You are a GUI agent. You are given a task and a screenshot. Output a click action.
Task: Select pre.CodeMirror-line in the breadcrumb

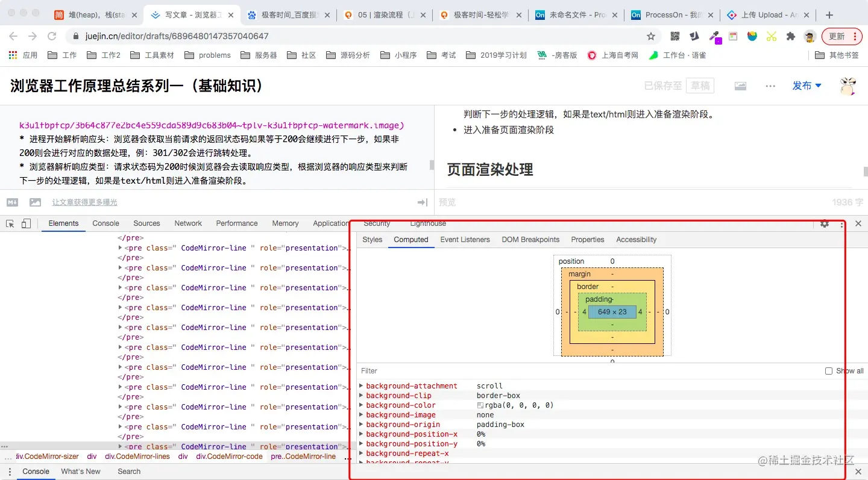coord(303,457)
